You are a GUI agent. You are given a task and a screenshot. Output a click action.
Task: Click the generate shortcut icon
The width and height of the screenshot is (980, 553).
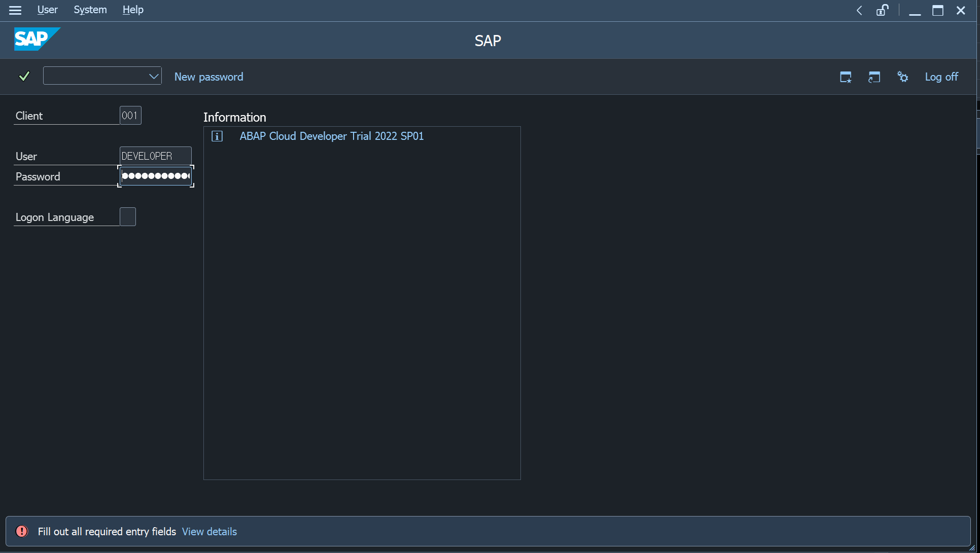point(874,77)
